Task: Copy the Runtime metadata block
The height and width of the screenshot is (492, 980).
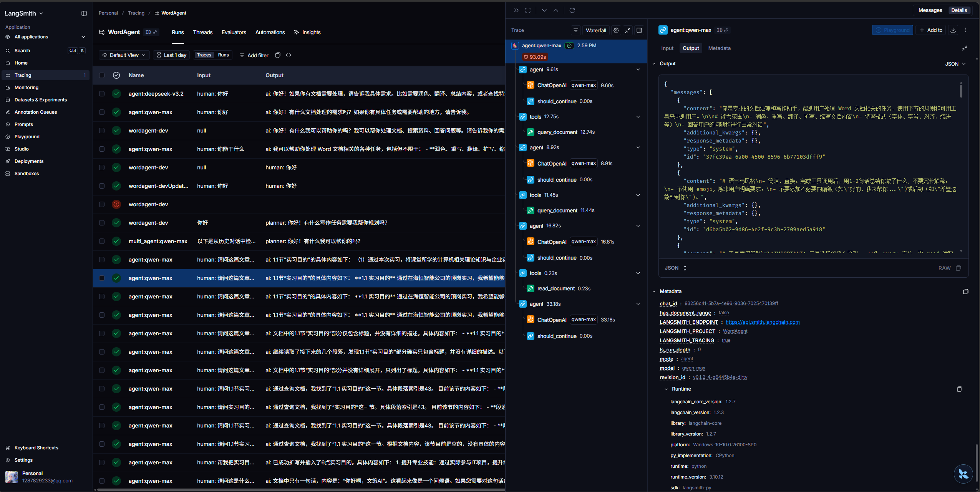Action: pos(959,389)
